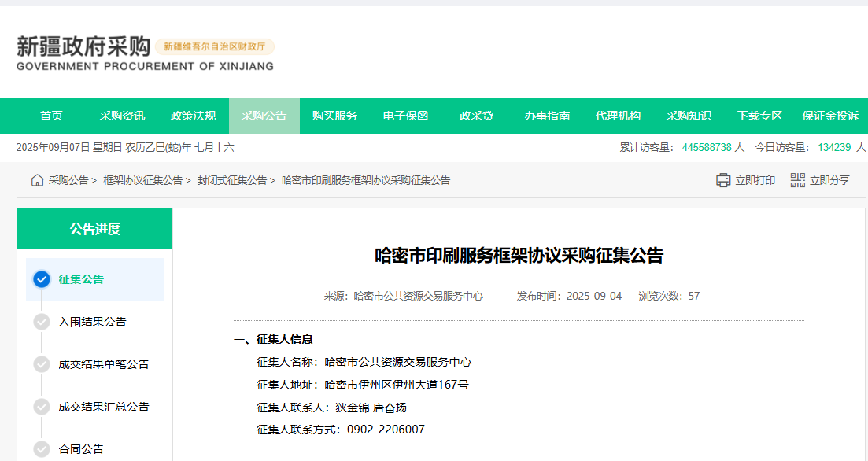Open the 保证金投诉 menu item
This screenshot has width=868, height=461.
tap(831, 116)
